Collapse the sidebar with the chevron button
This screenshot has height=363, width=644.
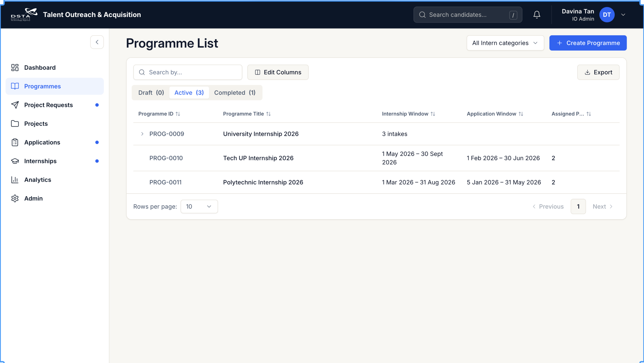97,42
